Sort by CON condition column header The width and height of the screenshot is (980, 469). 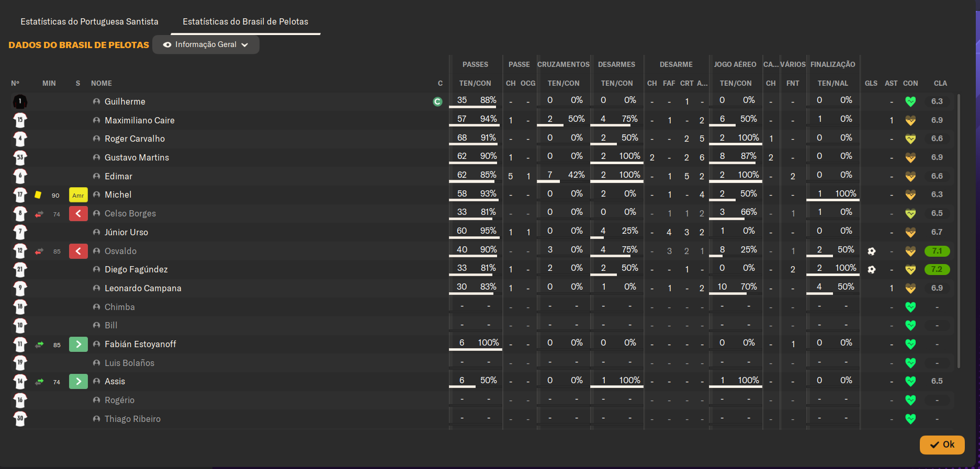point(910,83)
